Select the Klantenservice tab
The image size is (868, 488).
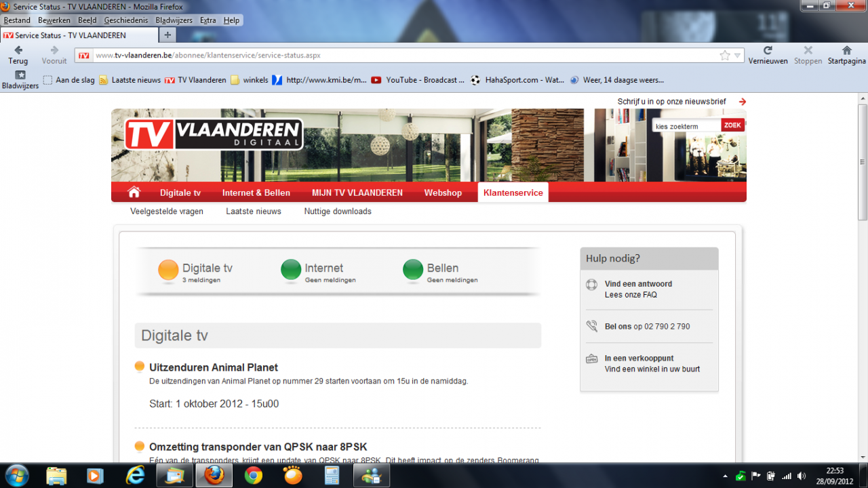pyautogui.click(x=513, y=192)
